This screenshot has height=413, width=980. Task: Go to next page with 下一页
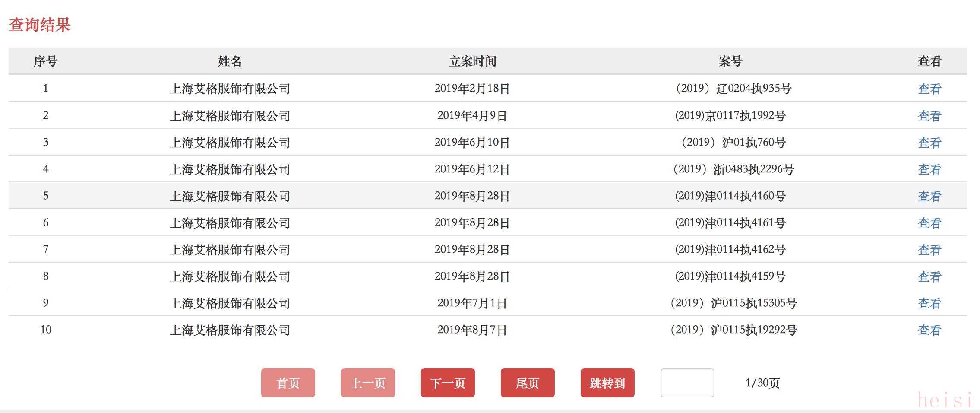coord(448,383)
